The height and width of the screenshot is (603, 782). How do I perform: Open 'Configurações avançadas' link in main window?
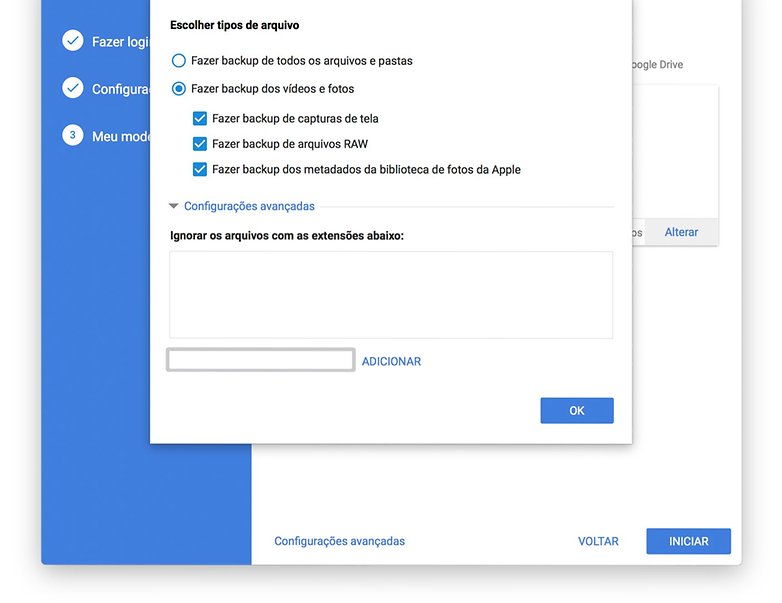339,541
